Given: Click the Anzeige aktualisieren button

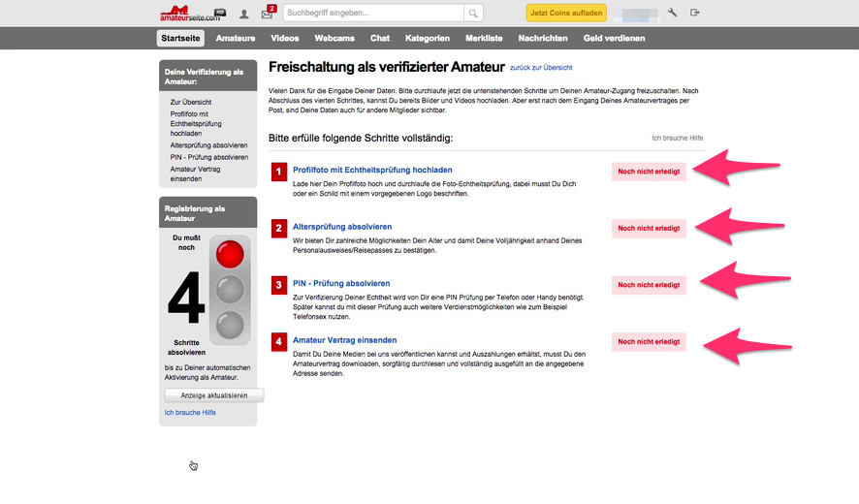Looking at the screenshot, I should click(214, 395).
